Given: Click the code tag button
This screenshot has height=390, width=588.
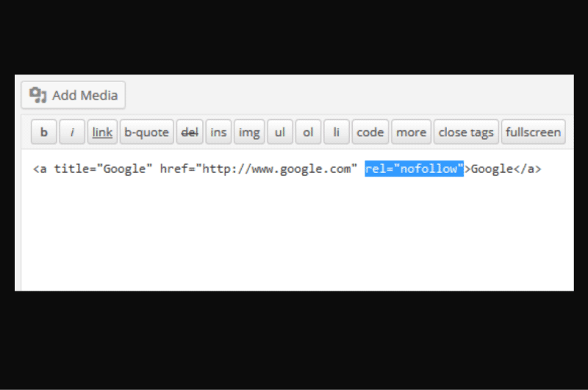Looking at the screenshot, I should tap(370, 132).
